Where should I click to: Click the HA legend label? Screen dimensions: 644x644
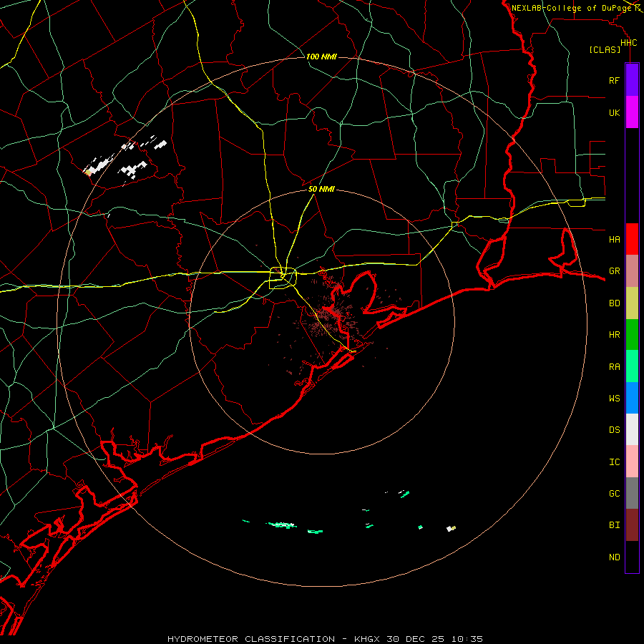(614, 239)
